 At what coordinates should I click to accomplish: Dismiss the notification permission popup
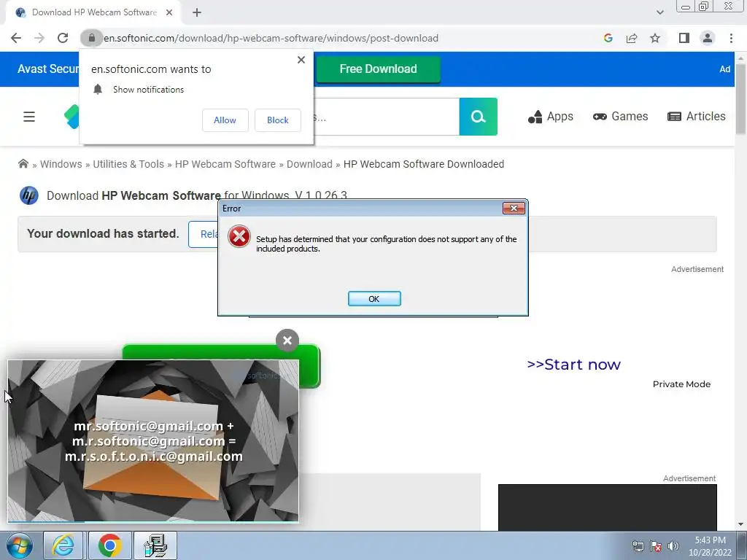coord(301,60)
